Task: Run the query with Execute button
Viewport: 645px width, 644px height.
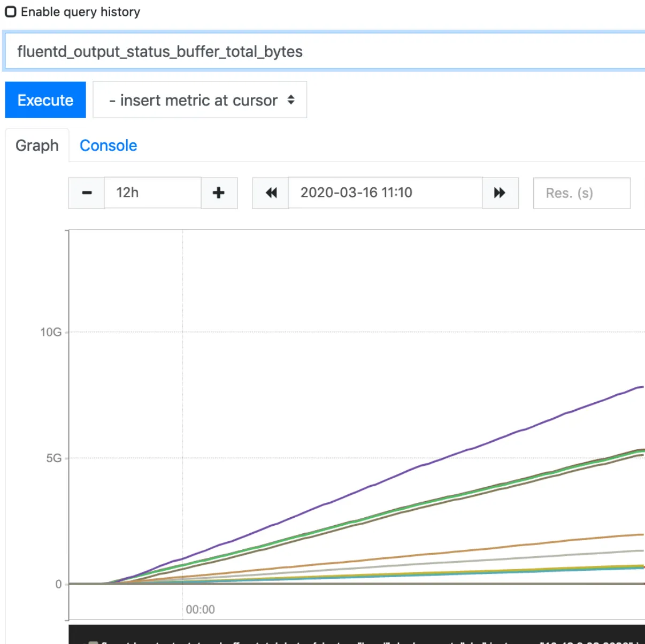Action: point(45,100)
